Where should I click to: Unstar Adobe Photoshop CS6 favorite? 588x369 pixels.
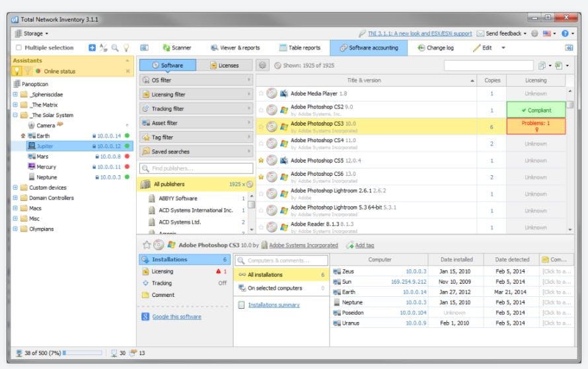click(261, 177)
